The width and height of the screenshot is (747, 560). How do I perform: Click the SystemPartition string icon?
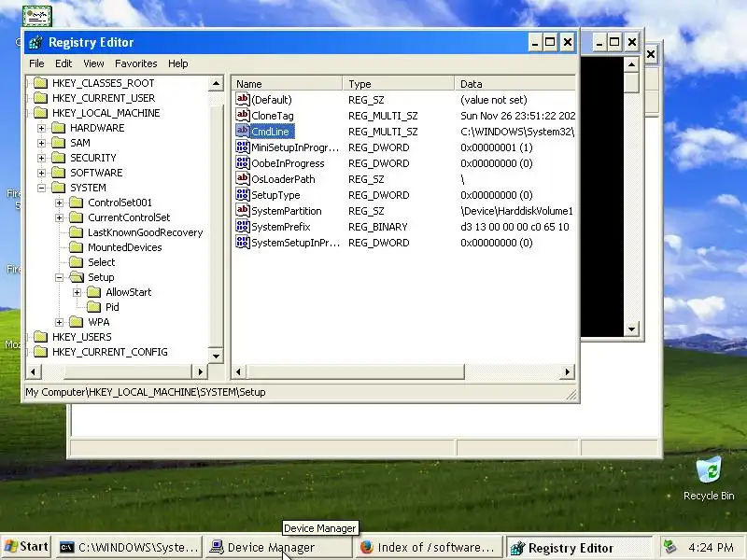(x=243, y=211)
